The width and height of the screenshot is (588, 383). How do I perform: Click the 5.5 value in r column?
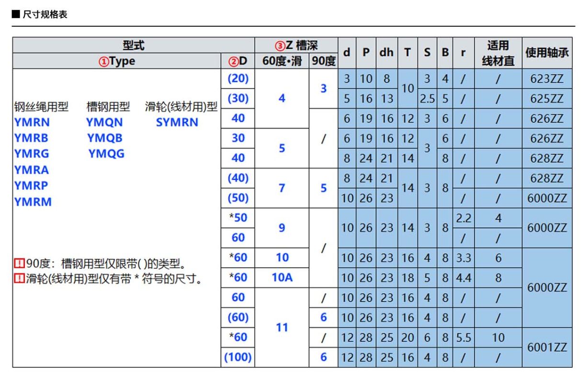pos(463,338)
